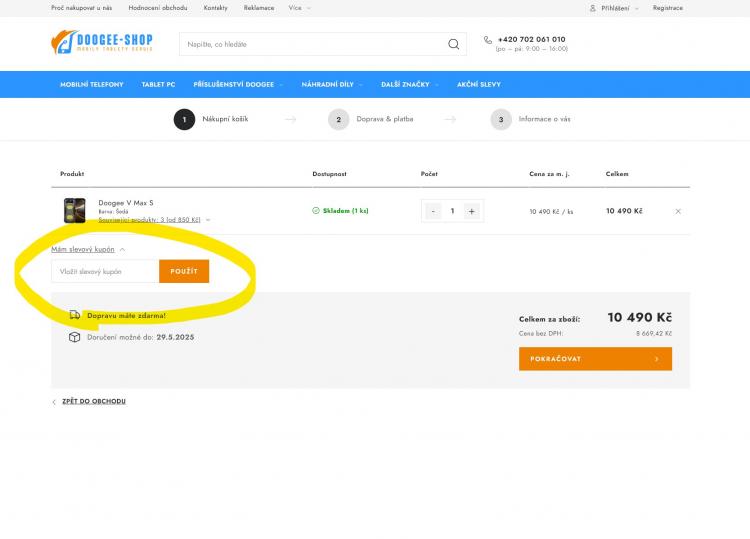750x539 pixels.
Task: Click the quantity value field showing 1
Action: 452,211
